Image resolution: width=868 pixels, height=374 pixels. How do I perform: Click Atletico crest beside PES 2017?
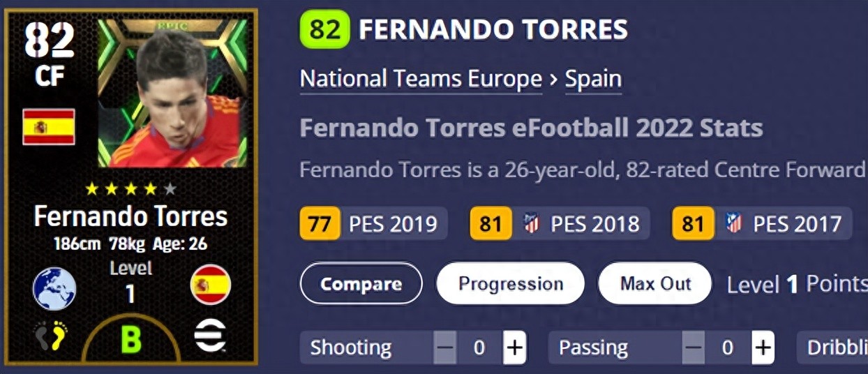tap(733, 224)
